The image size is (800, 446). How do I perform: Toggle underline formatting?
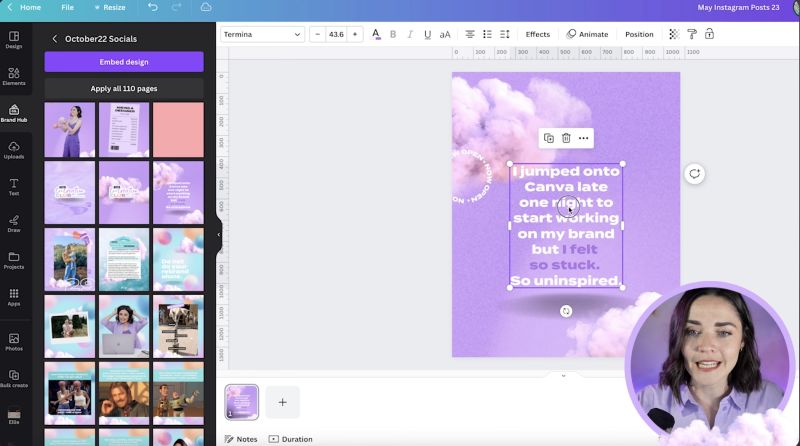(428, 34)
